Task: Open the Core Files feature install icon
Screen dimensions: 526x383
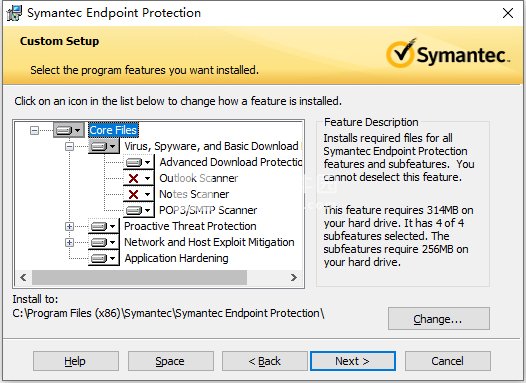Action: (69, 130)
